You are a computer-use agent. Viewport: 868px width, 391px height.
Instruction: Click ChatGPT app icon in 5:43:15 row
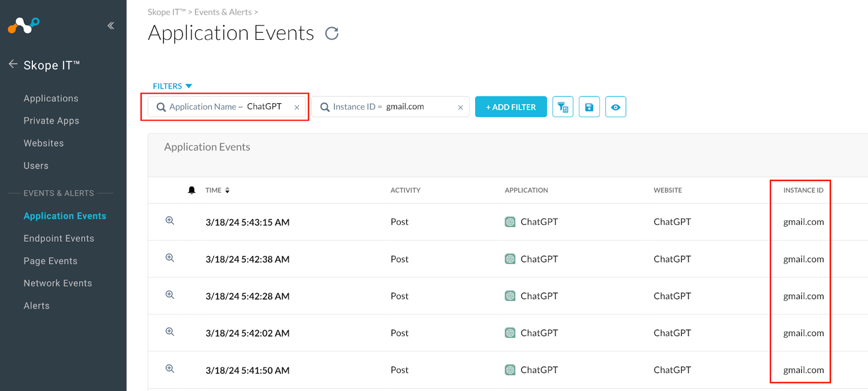coord(510,222)
